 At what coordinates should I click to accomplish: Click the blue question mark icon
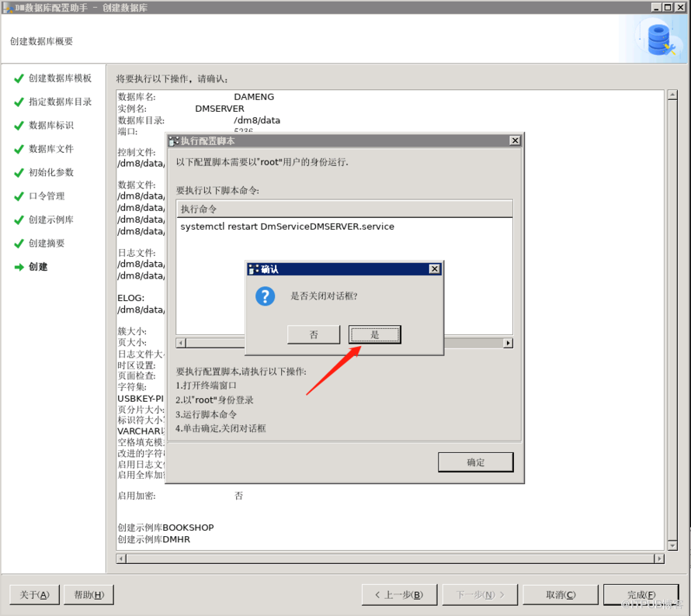(266, 296)
